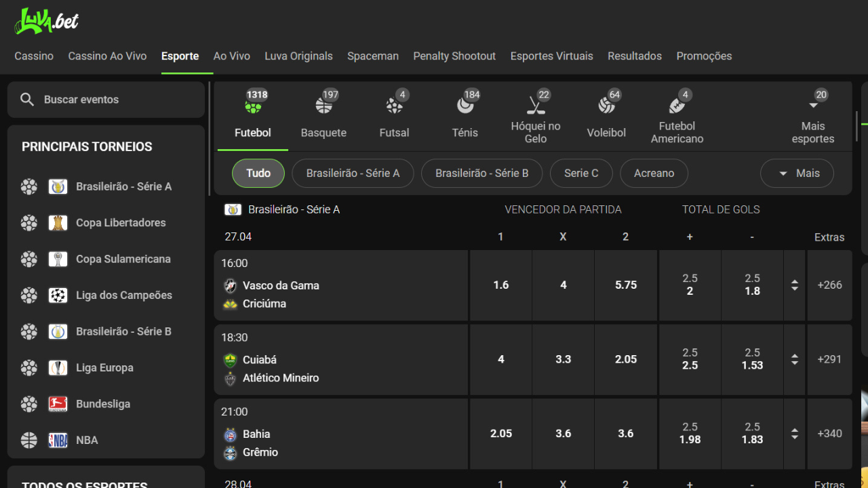
Task: Click Copa Libertadores trophy icon
Action: (x=58, y=222)
